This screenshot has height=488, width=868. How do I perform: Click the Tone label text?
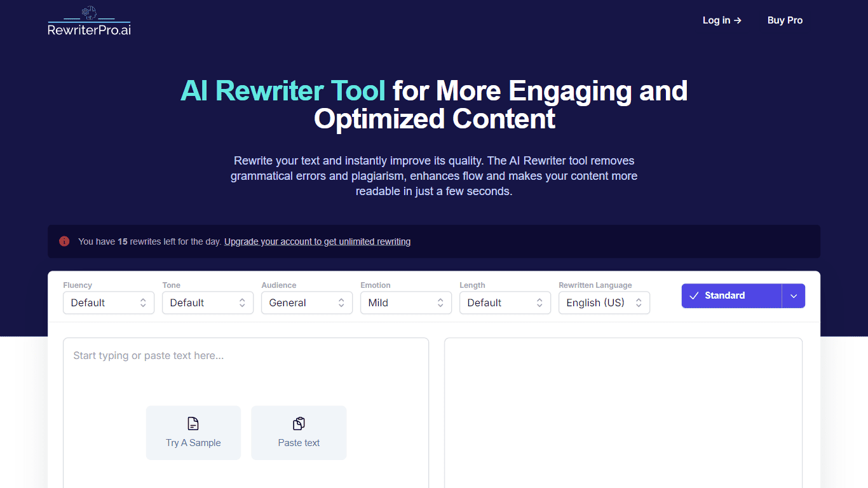(172, 285)
